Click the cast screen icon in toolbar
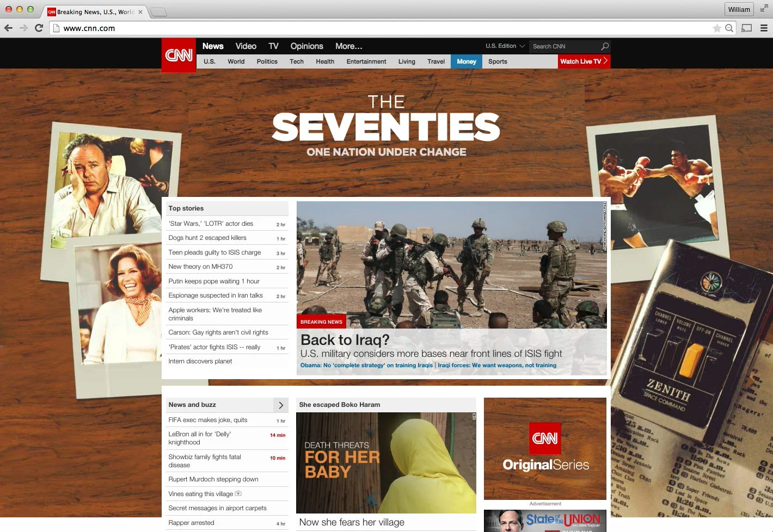 747,28
